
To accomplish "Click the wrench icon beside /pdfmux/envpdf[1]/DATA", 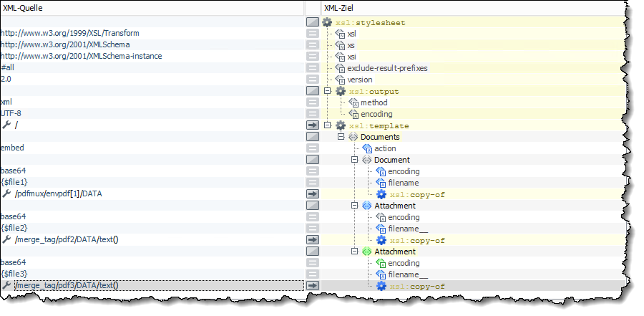I will [x=6, y=194].
